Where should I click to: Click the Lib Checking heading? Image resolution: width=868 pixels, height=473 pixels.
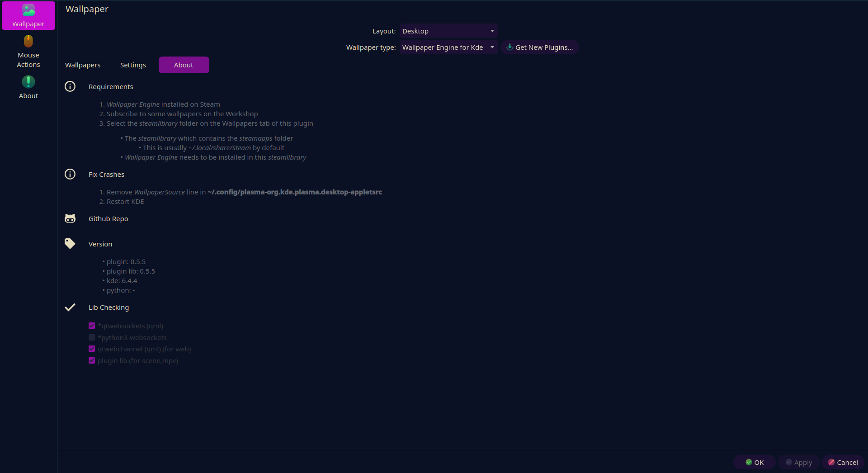click(108, 307)
